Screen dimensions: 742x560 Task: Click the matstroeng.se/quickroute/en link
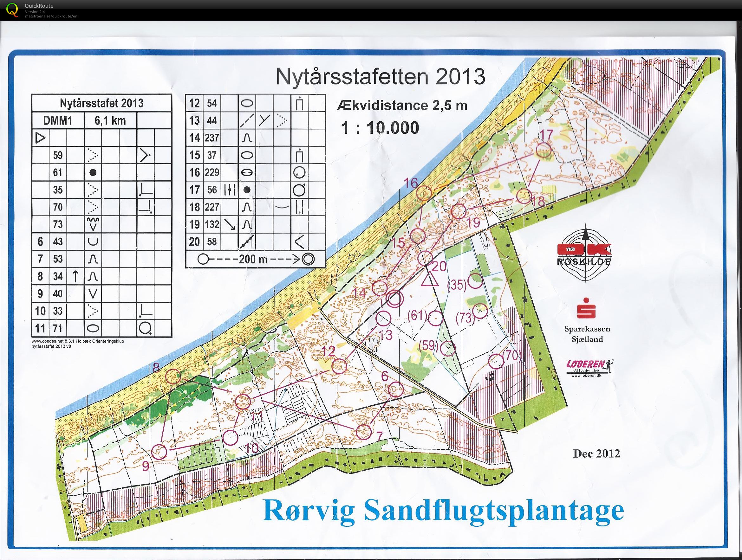(51, 16)
